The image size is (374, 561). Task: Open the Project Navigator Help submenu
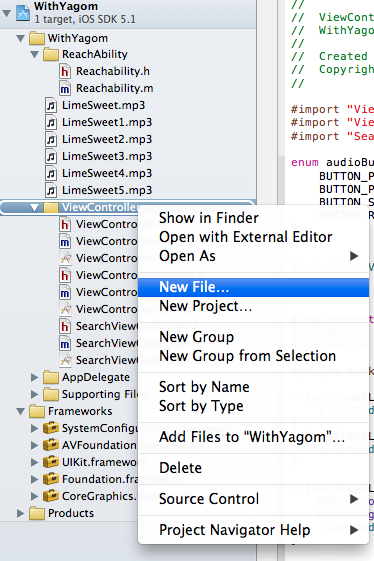[x=253, y=530]
